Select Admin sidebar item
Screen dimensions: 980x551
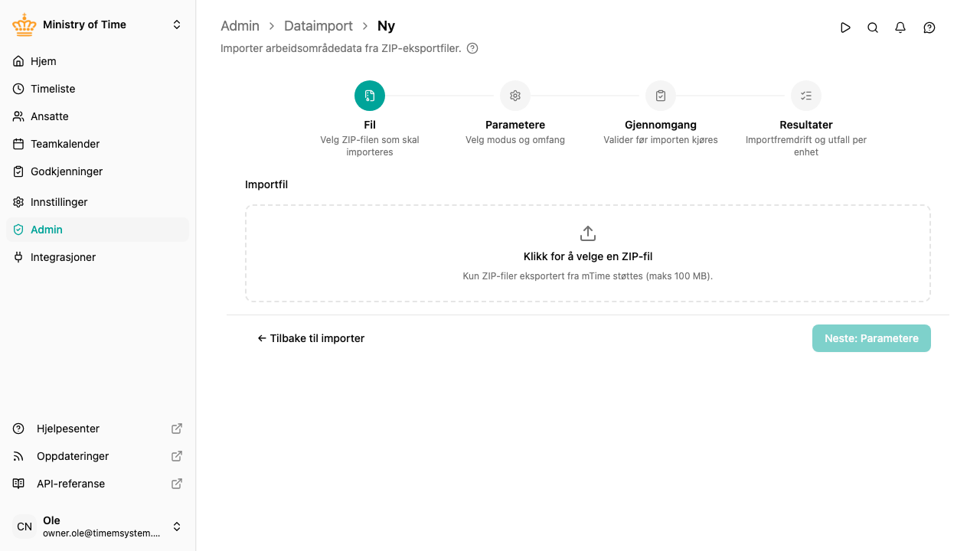tap(97, 230)
